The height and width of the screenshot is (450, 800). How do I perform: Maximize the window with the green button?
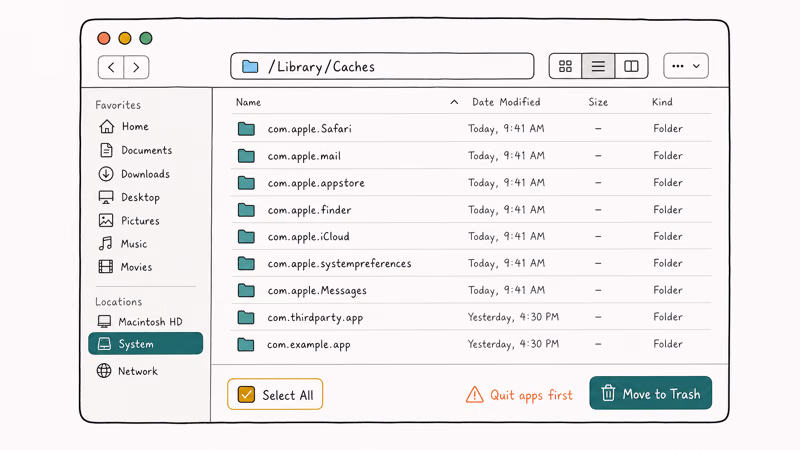pyautogui.click(x=146, y=38)
